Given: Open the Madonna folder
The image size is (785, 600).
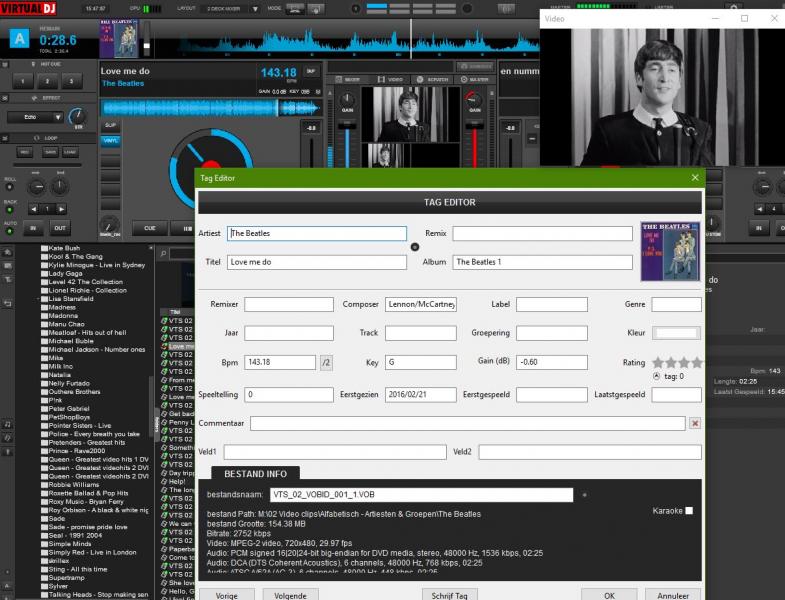Looking at the screenshot, I should coord(59,316).
